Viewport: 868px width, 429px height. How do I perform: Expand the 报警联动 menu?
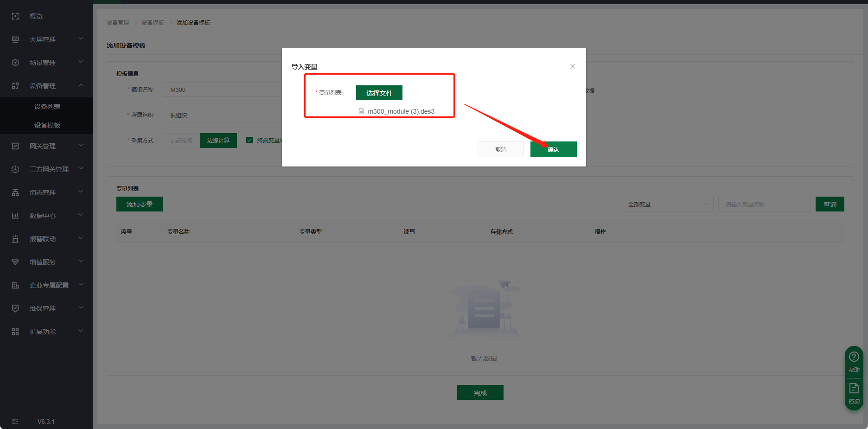coord(81,238)
